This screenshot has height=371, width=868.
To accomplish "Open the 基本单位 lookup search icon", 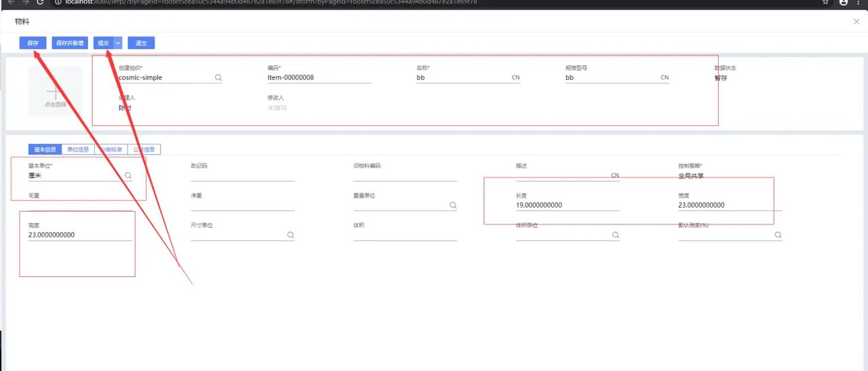I will pos(127,175).
